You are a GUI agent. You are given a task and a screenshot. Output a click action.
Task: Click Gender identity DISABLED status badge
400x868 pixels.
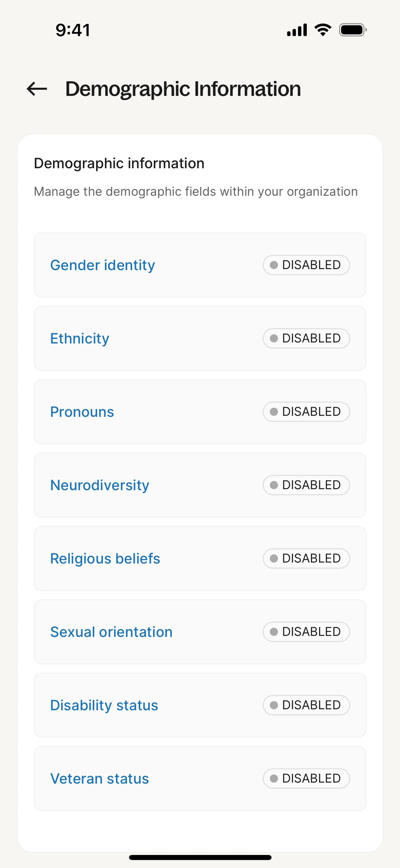[306, 265]
